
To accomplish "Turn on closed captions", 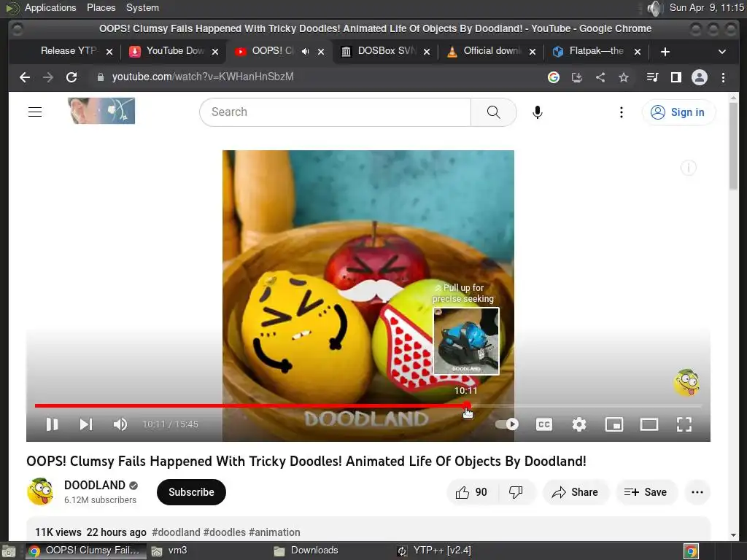I will coord(544,424).
